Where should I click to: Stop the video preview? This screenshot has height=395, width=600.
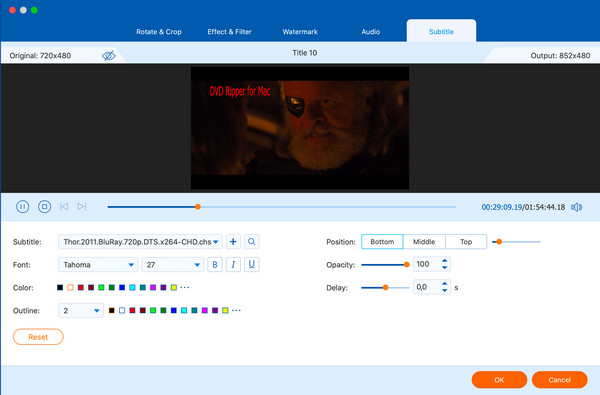click(x=44, y=207)
